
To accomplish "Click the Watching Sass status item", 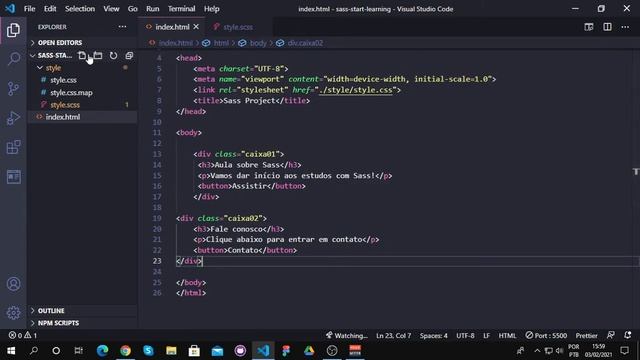I will (347, 335).
